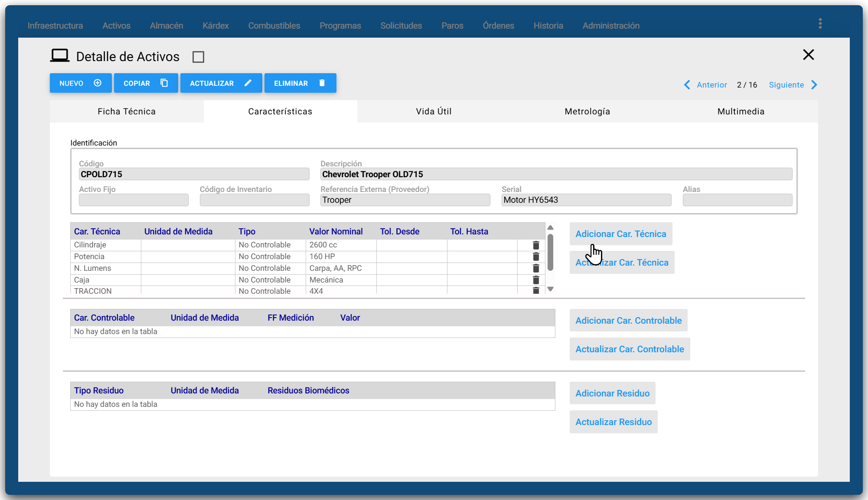Click the Tipo Residuo column header

click(x=98, y=390)
